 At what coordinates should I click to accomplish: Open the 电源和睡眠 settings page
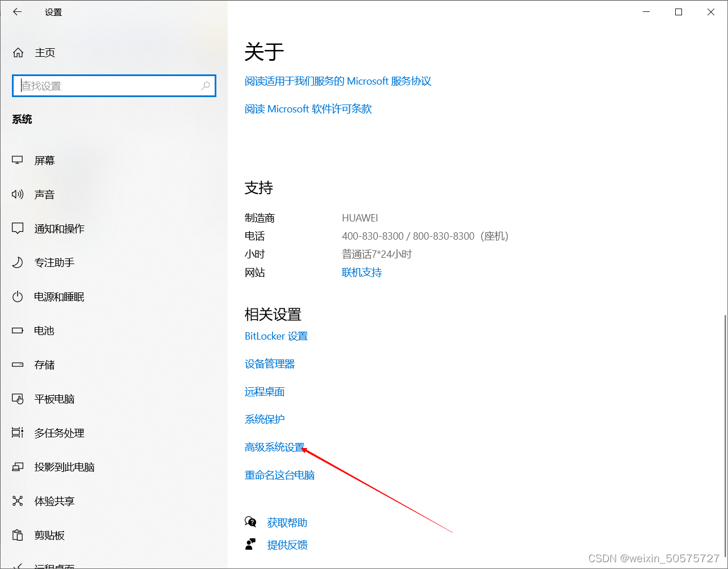pos(59,297)
